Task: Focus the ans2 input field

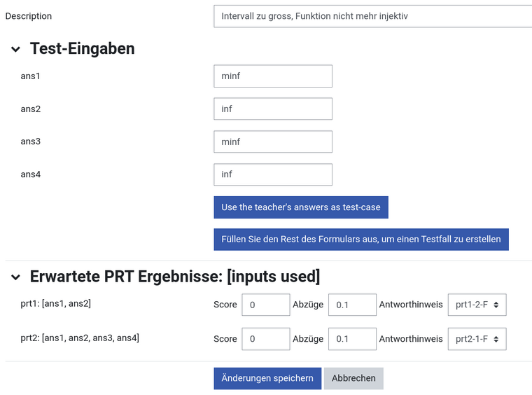Action: coord(273,109)
